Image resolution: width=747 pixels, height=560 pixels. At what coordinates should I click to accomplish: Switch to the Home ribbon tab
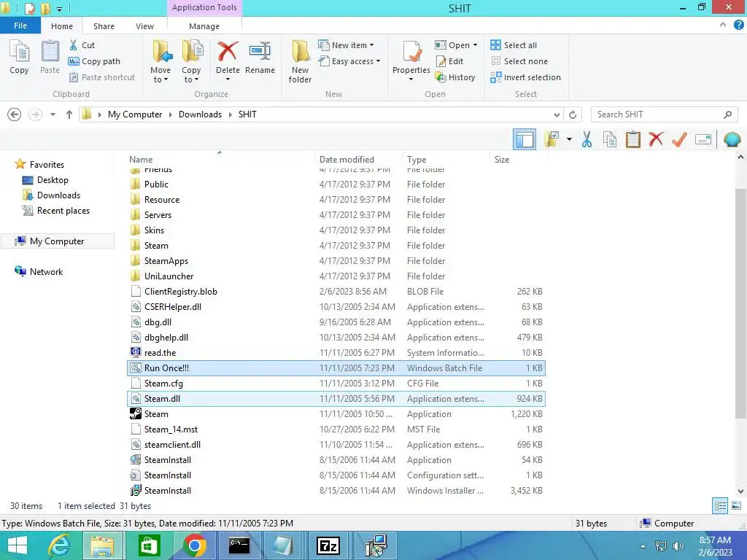(x=62, y=26)
